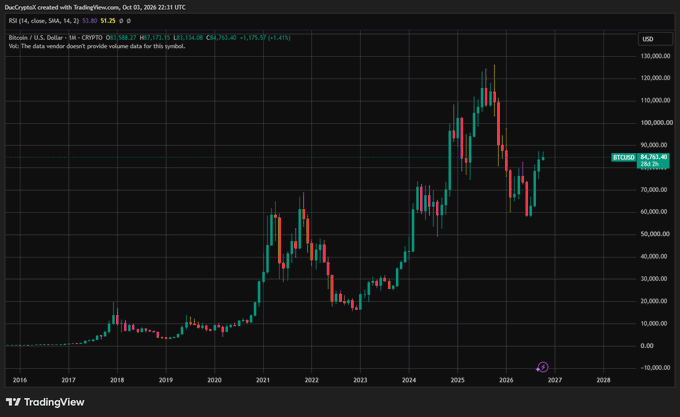This screenshot has height=417, width=680.
Task: Click the 84,763.40 current price tag
Action: (x=654, y=157)
